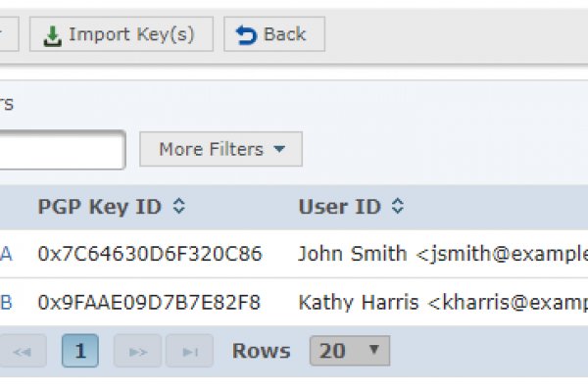Click the sort icon beside PGP Key ID

(178, 207)
